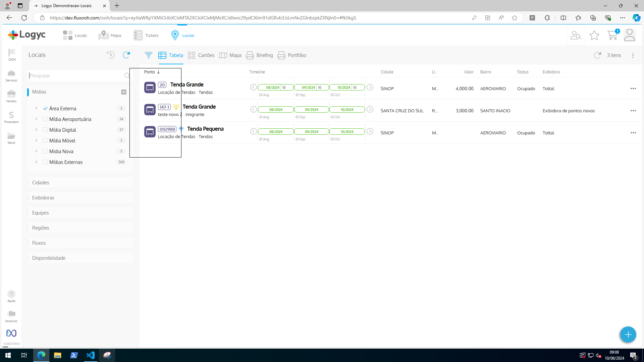Expand the Mídia Aeroportuária tree node
The image size is (644, 362).
[36, 119]
